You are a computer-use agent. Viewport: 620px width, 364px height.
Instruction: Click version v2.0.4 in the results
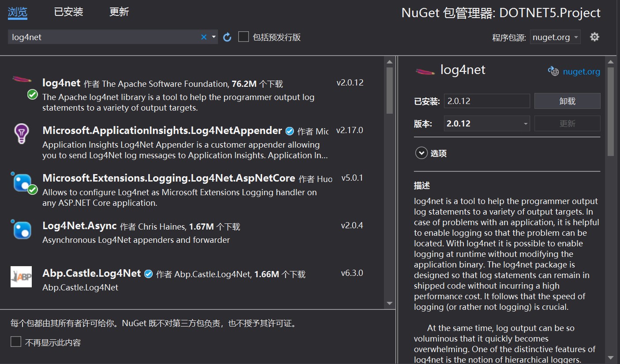tap(352, 225)
